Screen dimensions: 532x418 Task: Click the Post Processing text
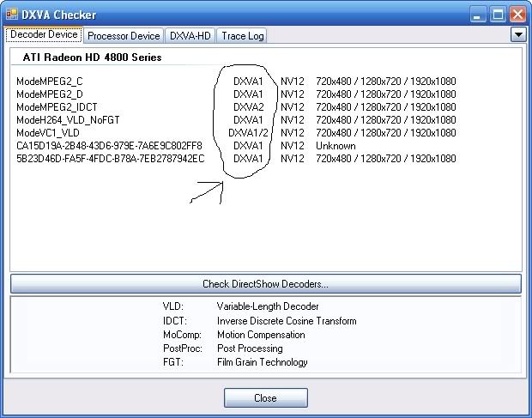250,348
